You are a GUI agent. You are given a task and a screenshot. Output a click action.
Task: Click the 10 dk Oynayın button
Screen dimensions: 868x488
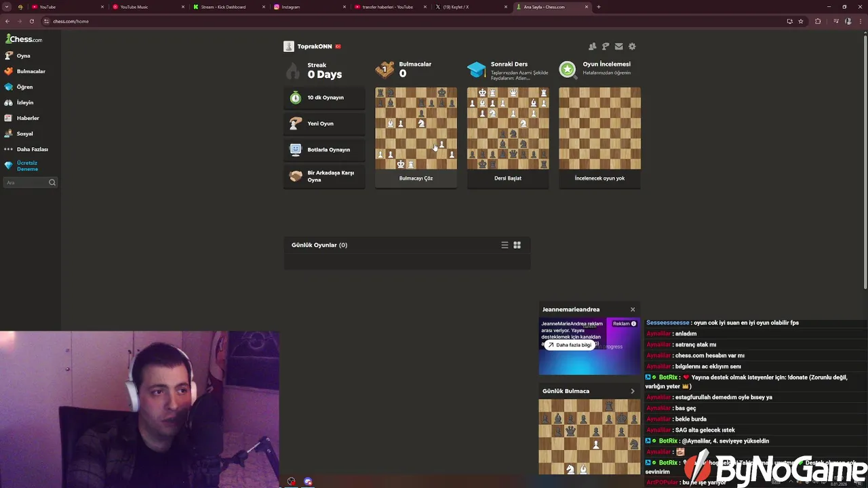coord(324,98)
